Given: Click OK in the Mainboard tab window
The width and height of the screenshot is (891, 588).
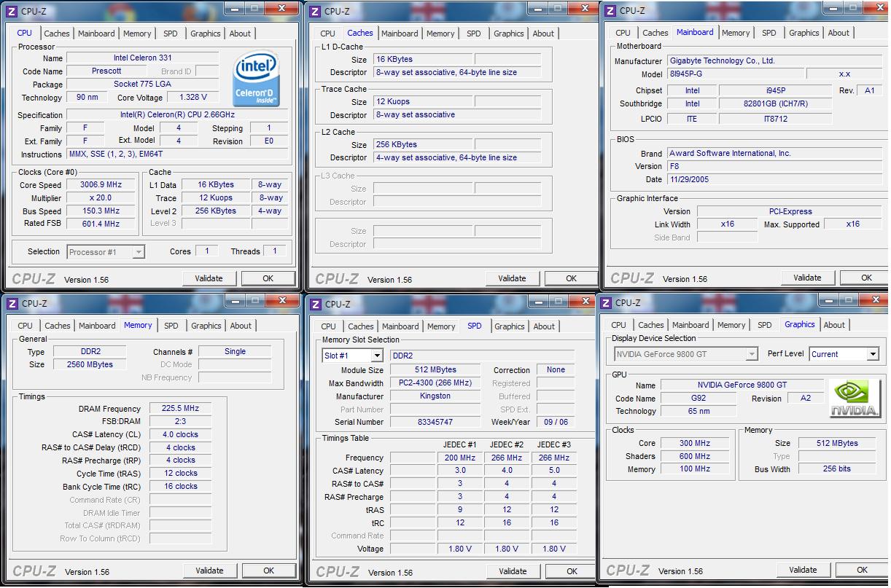Looking at the screenshot, I should point(866,278).
